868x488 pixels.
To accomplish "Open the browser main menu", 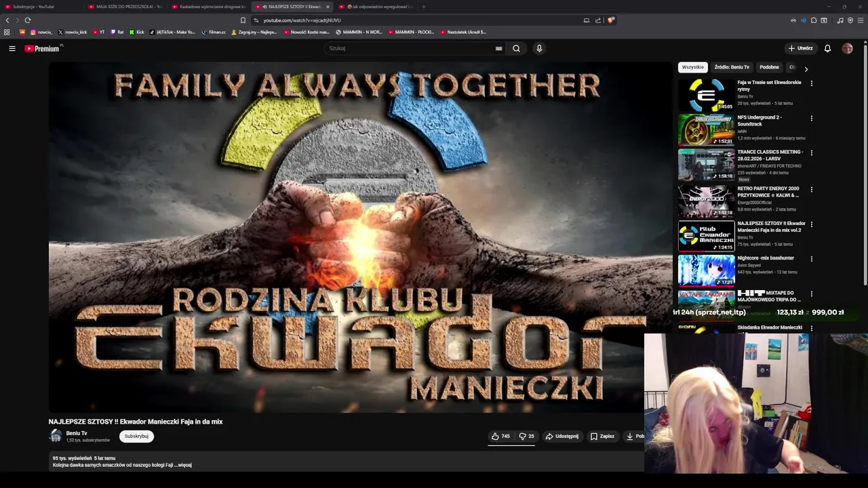I will coord(861,20).
